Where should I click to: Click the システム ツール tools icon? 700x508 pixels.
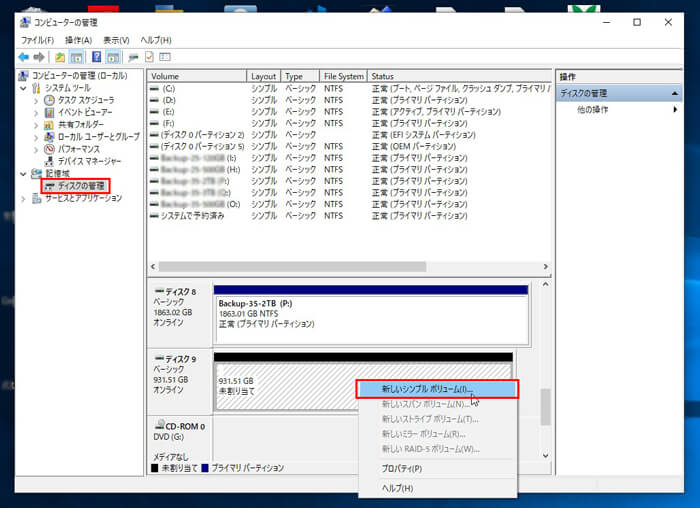pyautogui.click(x=36, y=88)
